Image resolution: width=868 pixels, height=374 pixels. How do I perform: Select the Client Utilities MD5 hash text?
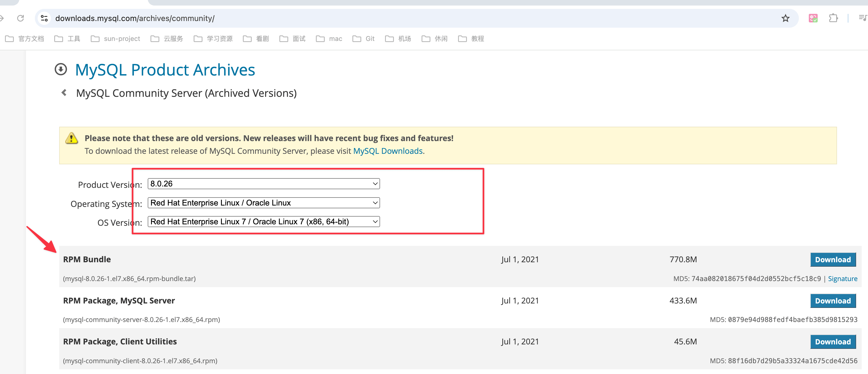click(792, 360)
